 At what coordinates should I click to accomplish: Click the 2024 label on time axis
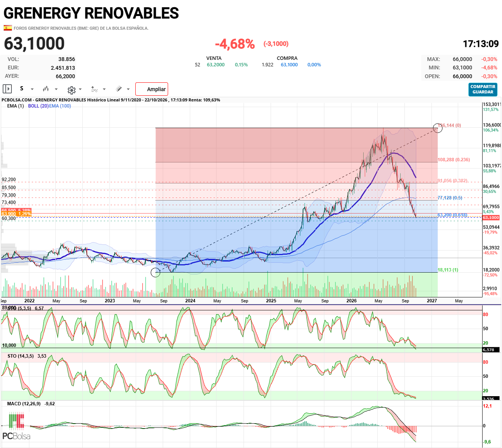(x=190, y=301)
